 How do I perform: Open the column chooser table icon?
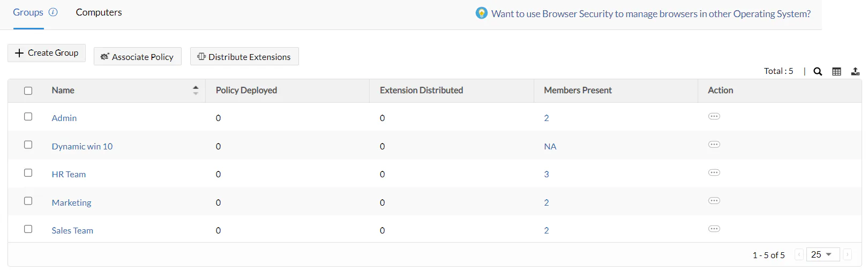[836, 71]
